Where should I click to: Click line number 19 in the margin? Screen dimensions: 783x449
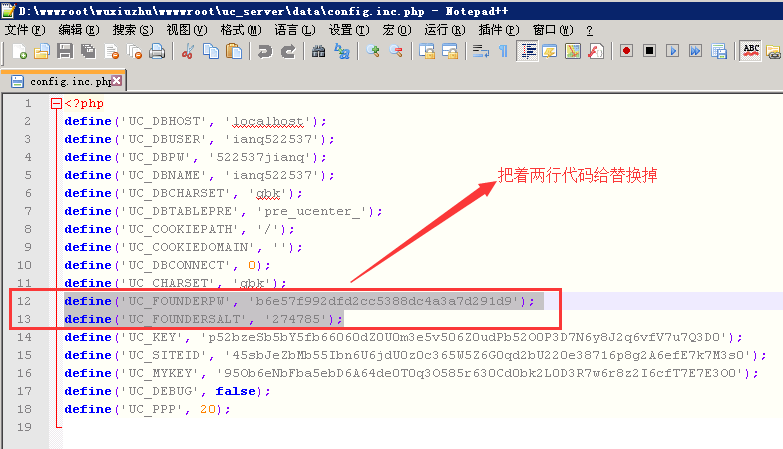[x=24, y=427]
